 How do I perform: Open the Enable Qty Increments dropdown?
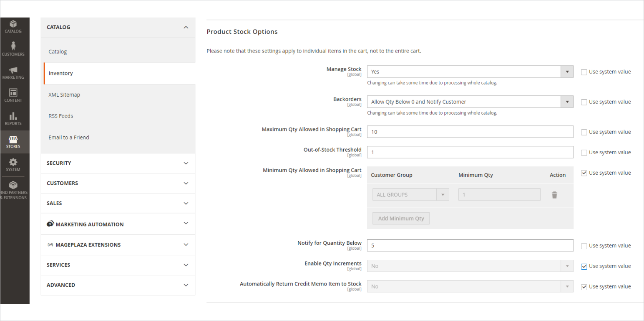coord(470,266)
